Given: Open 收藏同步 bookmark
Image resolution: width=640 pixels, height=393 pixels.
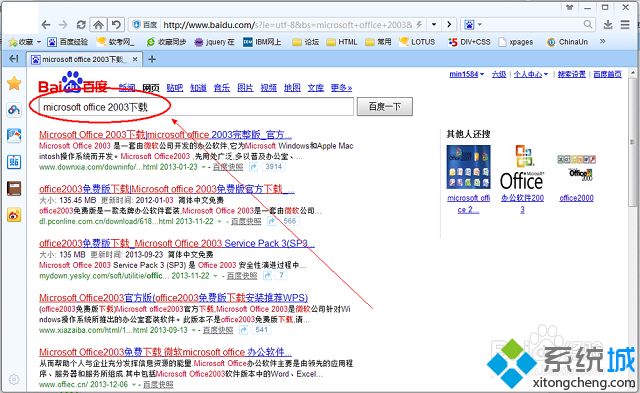Looking at the screenshot, I should pyautogui.click(x=167, y=42).
